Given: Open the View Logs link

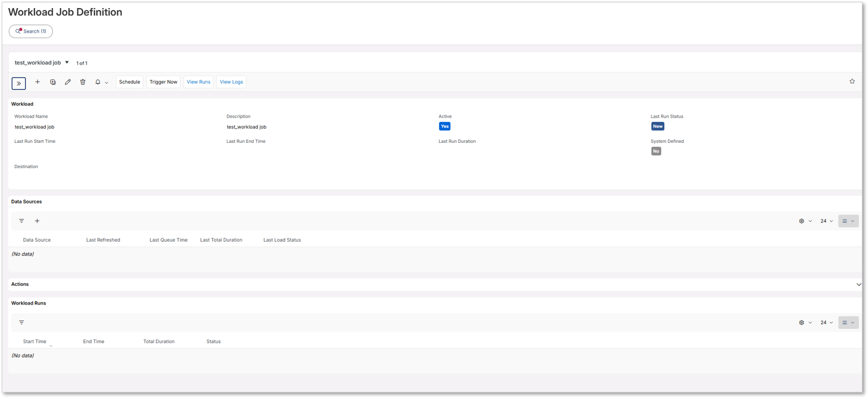Looking at the screenshot, I should click(x=231, y=82).
